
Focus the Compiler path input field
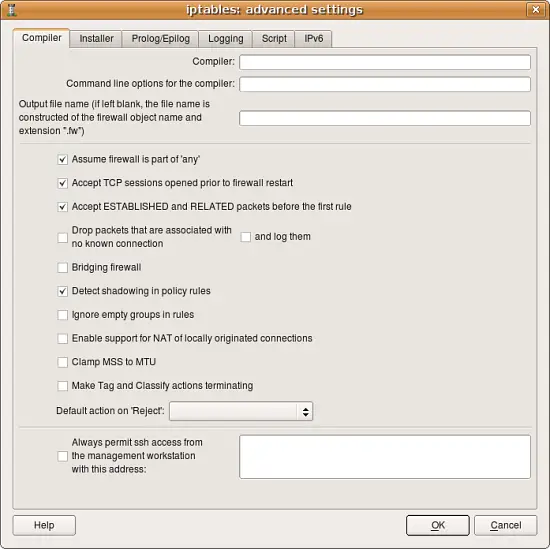385,62
